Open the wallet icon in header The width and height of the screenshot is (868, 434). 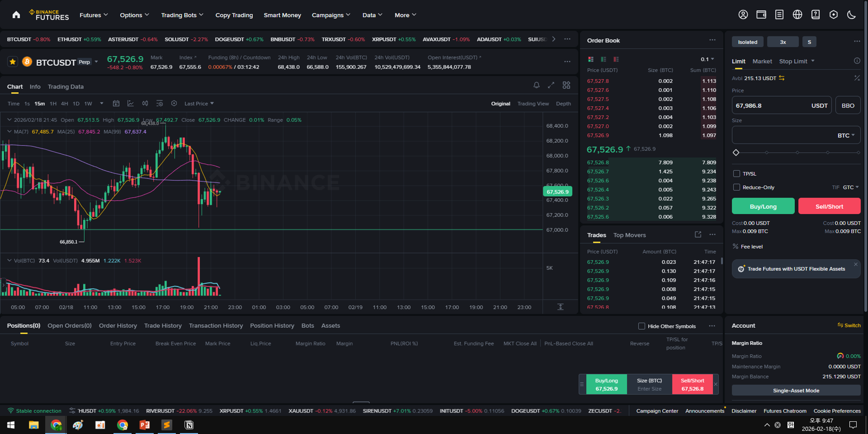pos(761,15)
